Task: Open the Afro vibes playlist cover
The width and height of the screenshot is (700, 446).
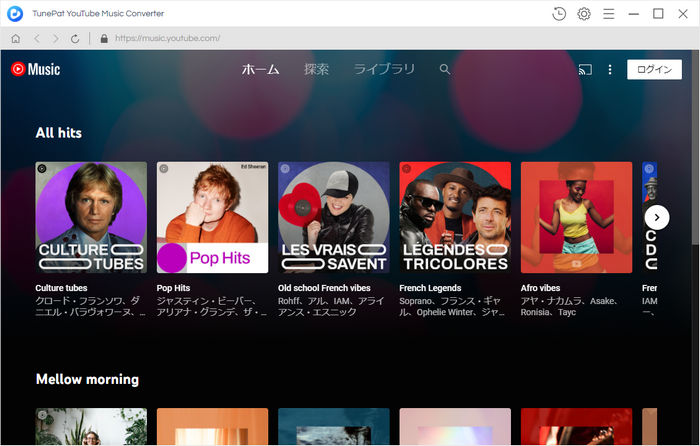Action: pos(576,217)
